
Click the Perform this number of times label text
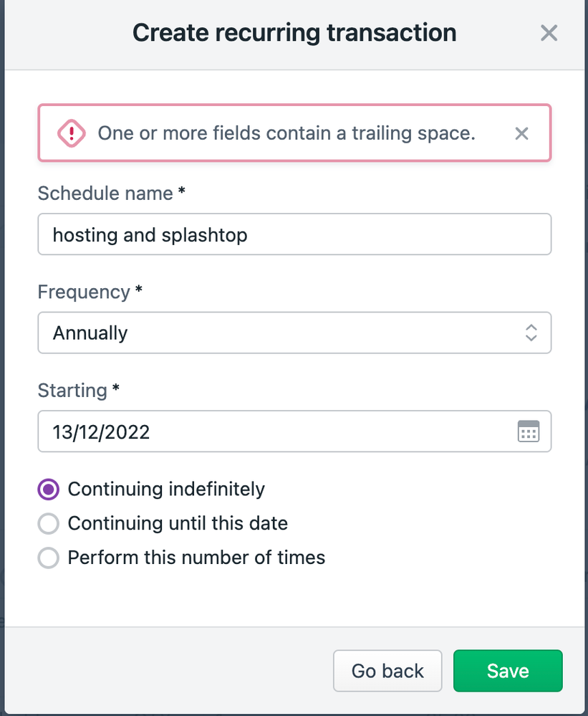coord(196,558)
